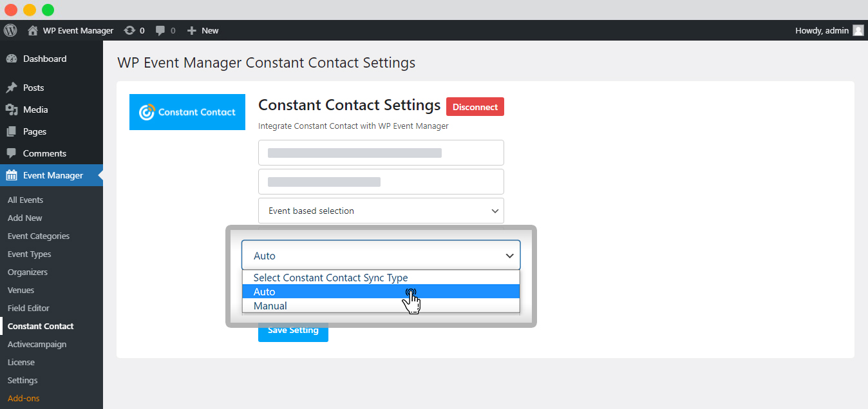This screenshot has height=409, width=868.
Task: Go to All Events
Action: coord(25,200)
